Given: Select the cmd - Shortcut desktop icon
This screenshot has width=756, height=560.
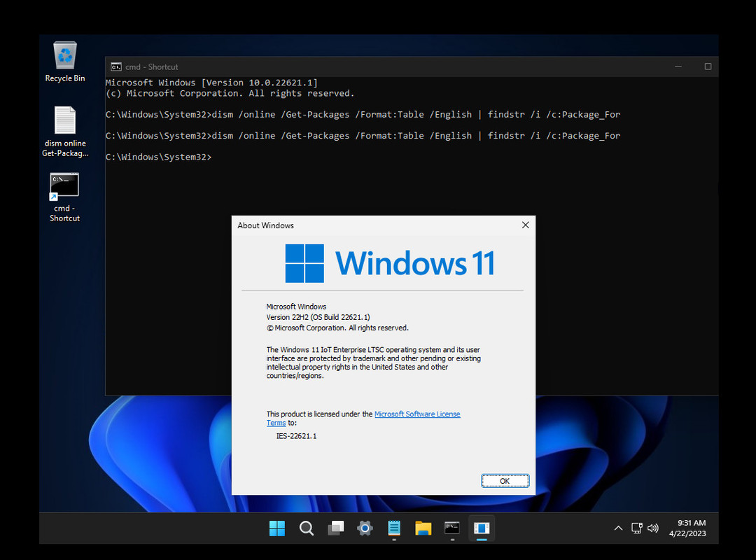Looking at the screenshot, I should (x=64, y=197).
